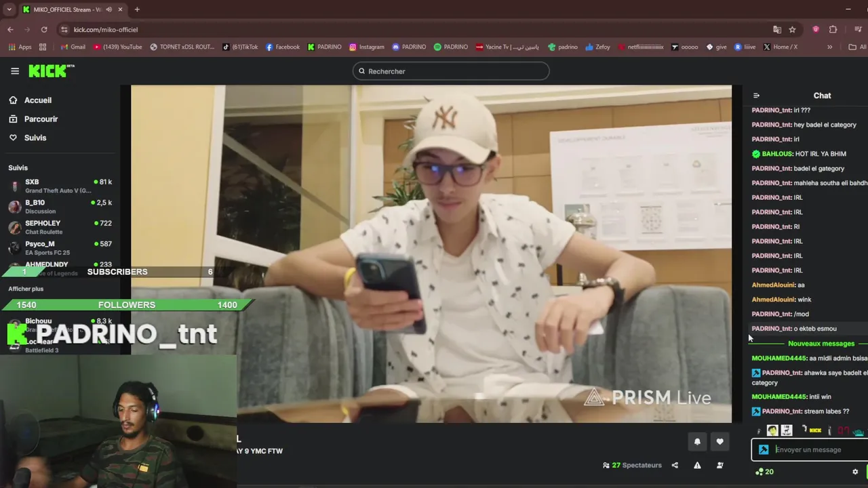The width and height of the screenshot is (868, 488).
Task: Click the Nouveaux messages divider label
Action: 821,344
